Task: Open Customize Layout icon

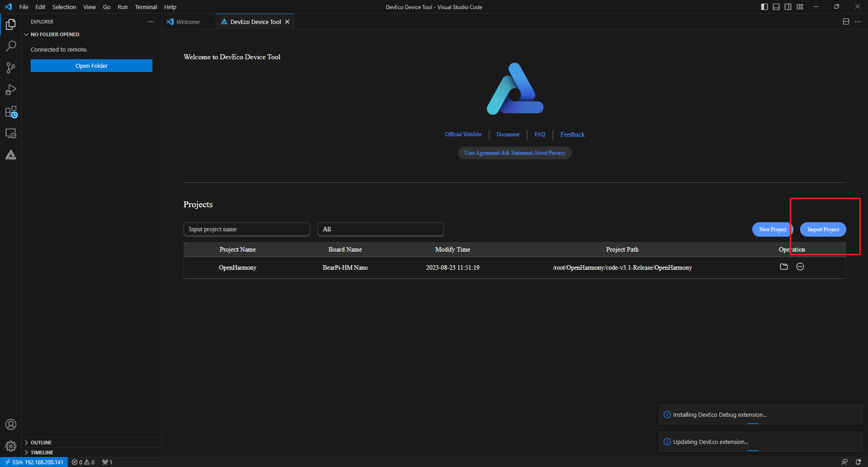Action: click(800, 7)
